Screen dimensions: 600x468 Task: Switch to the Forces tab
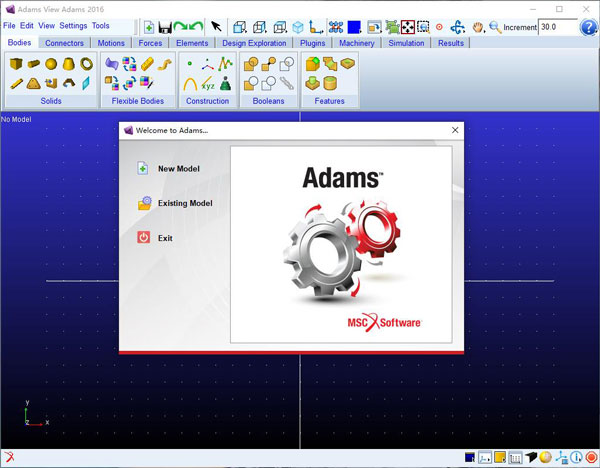[x=150, y=43]
